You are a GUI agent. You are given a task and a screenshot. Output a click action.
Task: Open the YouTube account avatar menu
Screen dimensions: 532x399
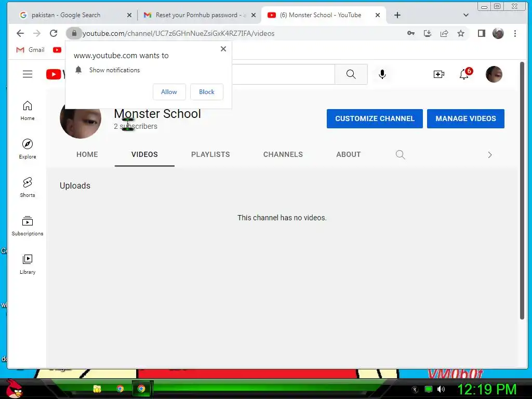click(x=494, y=74)
